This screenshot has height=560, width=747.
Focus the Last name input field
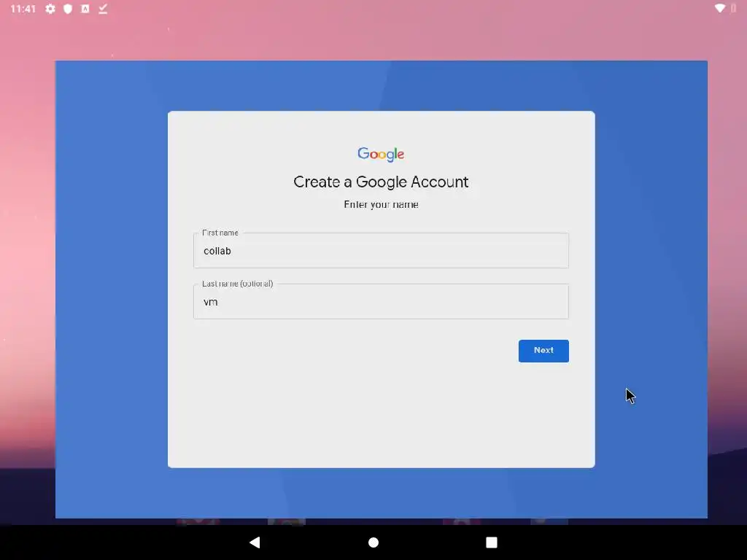381,301
